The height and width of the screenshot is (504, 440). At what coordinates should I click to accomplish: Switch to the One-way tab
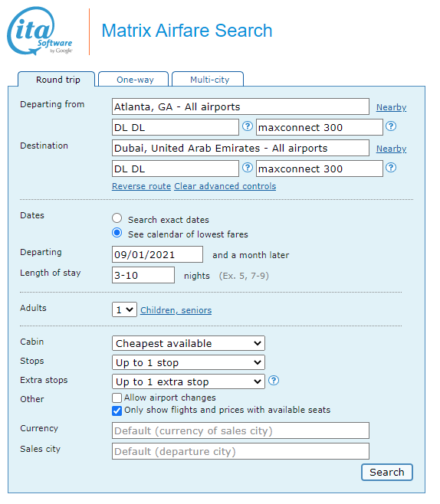(133, 80)
